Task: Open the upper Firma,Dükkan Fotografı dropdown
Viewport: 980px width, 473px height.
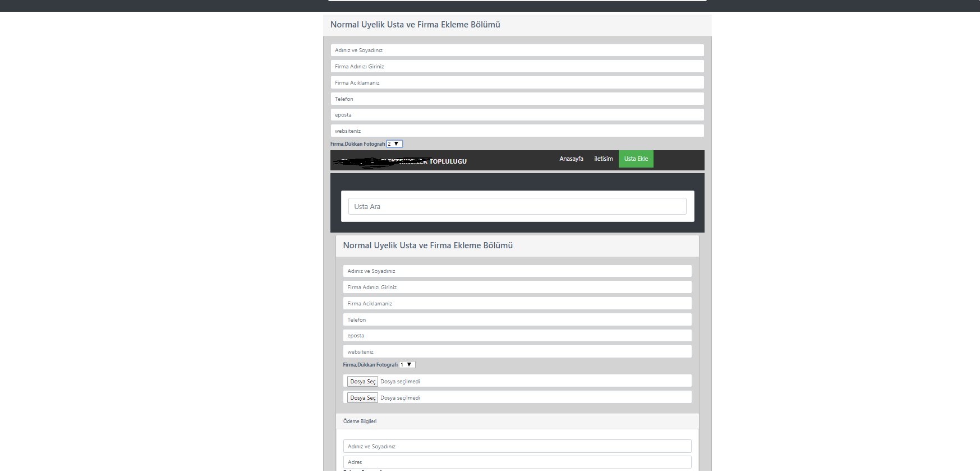Action: 394,144
